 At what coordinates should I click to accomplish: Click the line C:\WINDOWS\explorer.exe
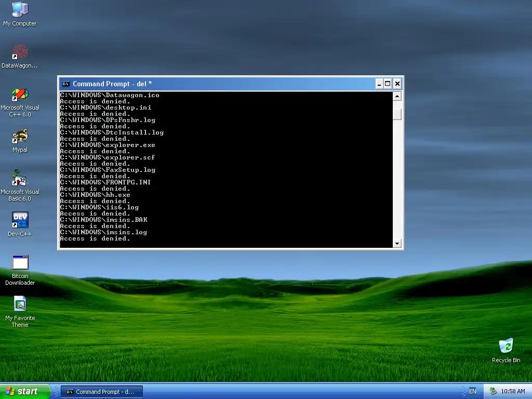[108, 145]
